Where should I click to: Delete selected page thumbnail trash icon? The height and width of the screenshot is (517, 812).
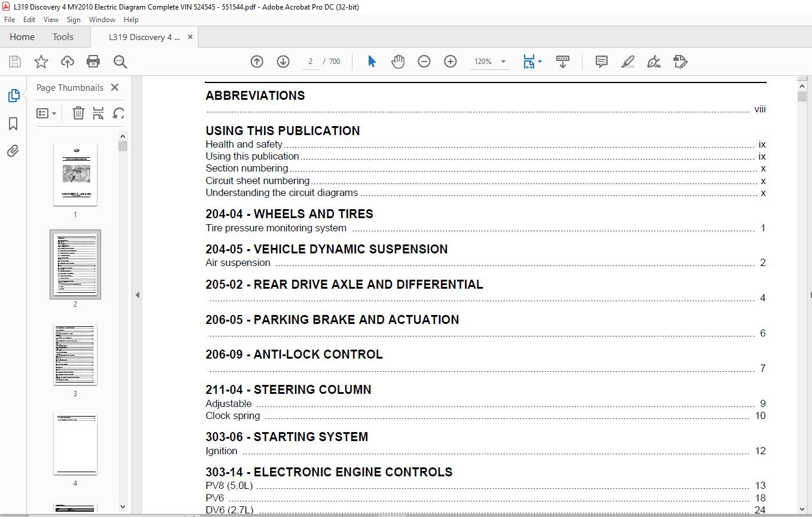click(x=78, y=113)
